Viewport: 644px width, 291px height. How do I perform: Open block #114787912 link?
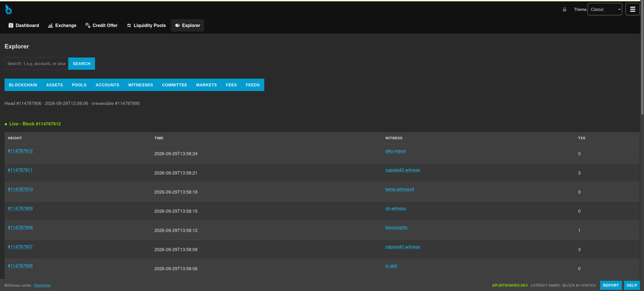point(20,151)
